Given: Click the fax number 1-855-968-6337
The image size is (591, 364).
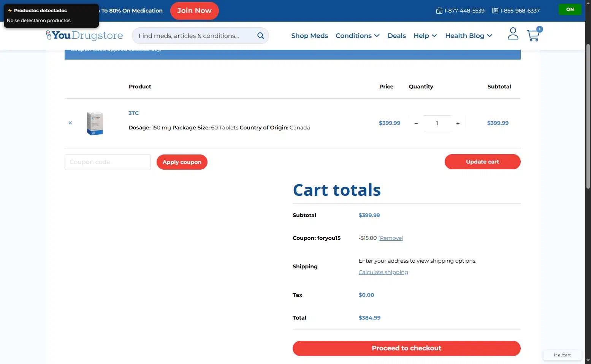Looking at the screenshot, I should [516, 11].
